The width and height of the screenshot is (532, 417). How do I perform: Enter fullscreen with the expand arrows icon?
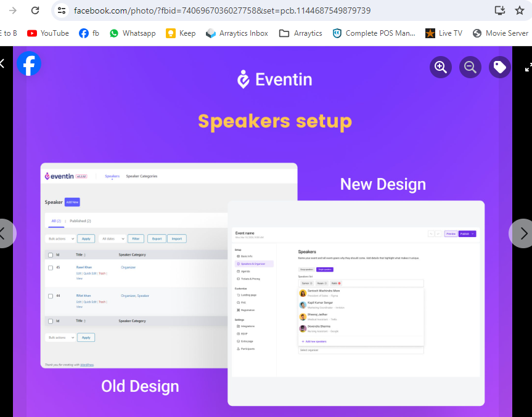[x=528, y=67]
